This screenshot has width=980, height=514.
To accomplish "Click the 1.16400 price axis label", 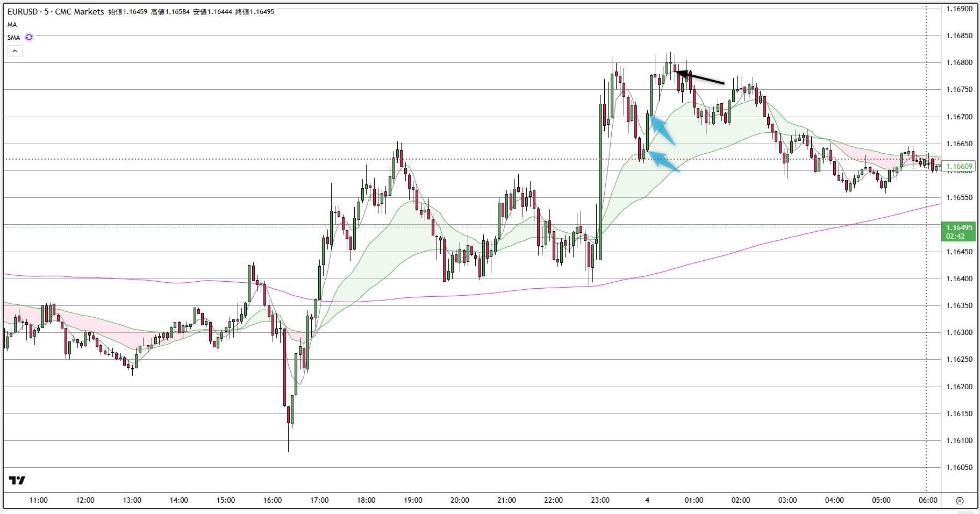I will click(960, 279).
